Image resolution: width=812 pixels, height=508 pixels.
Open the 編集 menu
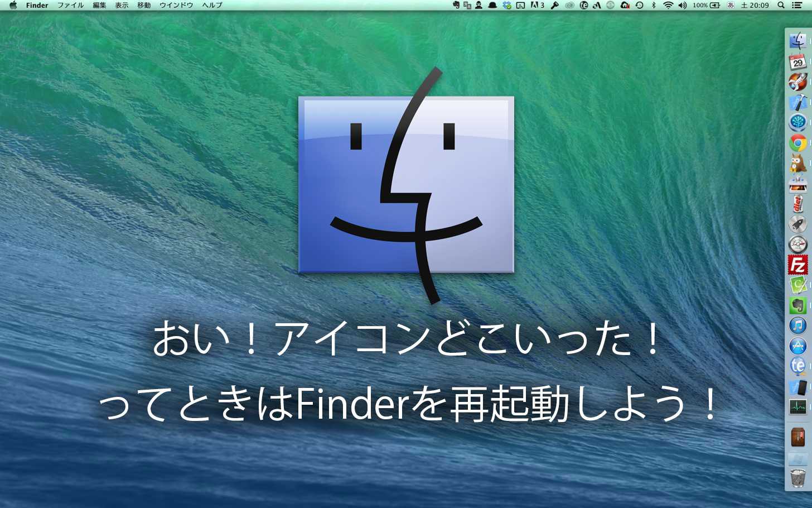99,5
